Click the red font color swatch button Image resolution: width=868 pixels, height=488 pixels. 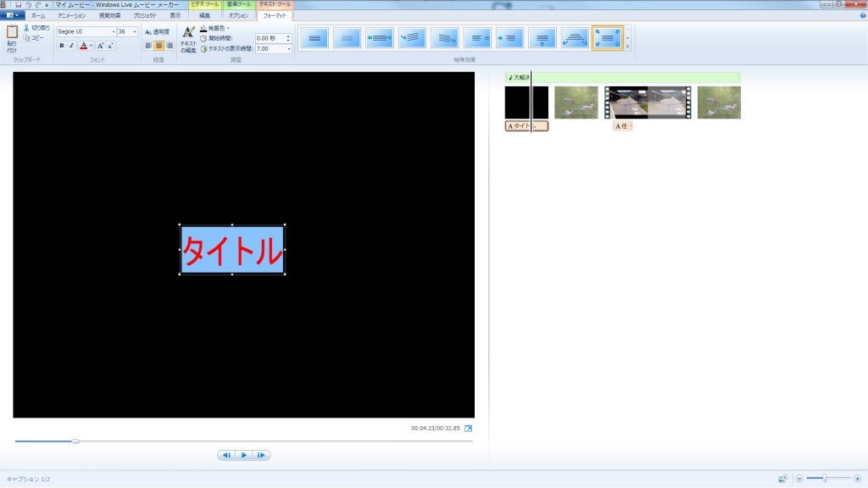pyautogui.click(x=83, y=46)
